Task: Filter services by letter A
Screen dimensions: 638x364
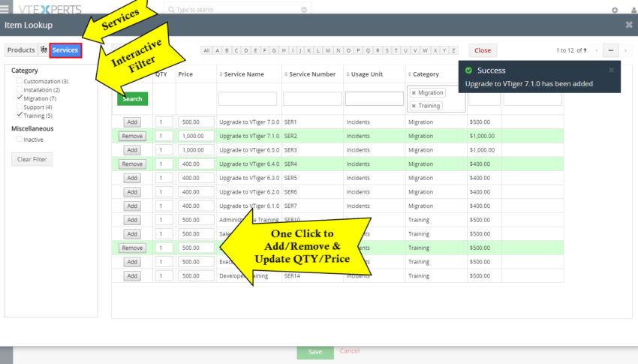Action: pyautogui.click(x=217, y=50)
